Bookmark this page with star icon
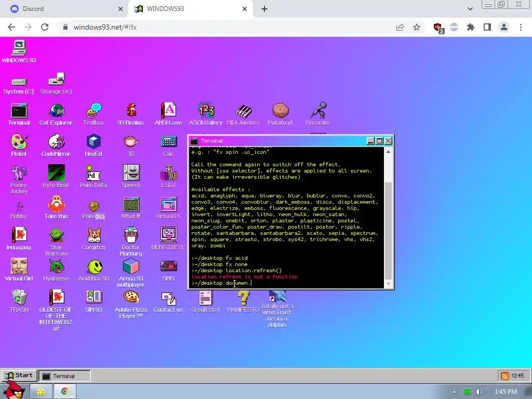The height and width of the screenshot is (399, 532). point(417,27)
